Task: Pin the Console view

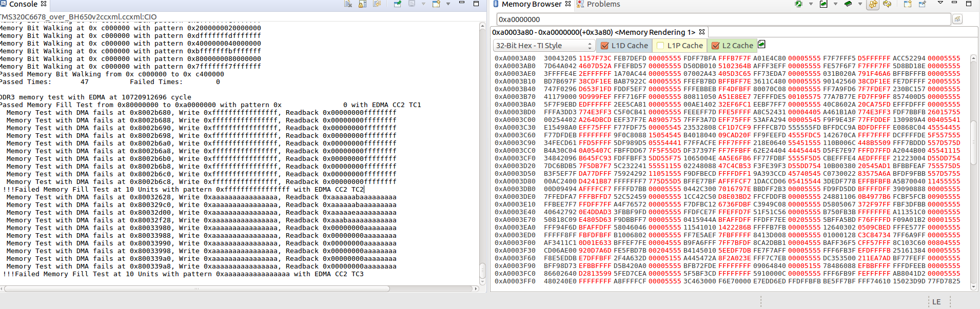Action: pos(397,4)
